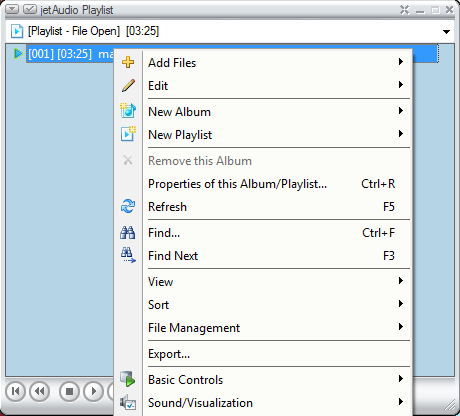Expand the Basic Controls submenu arrow

click(x=401, y=379)
